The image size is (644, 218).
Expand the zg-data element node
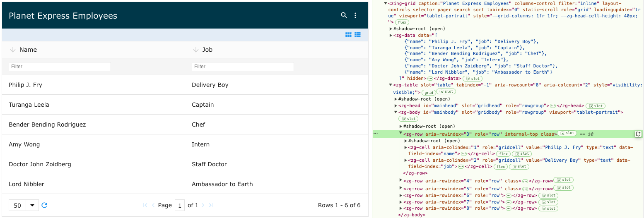pyautogui.click(x=391, y=35)
